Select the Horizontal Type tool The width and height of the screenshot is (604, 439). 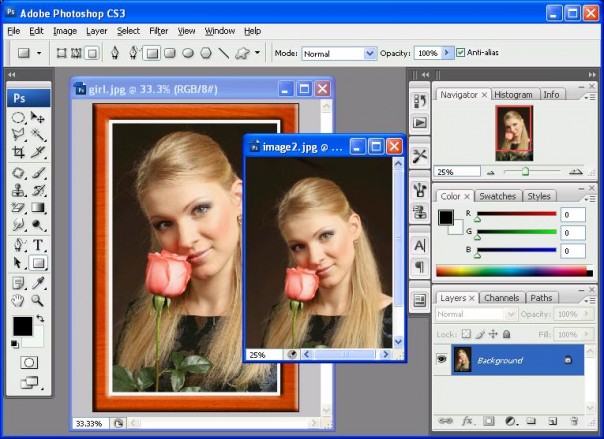coord(39,245)
